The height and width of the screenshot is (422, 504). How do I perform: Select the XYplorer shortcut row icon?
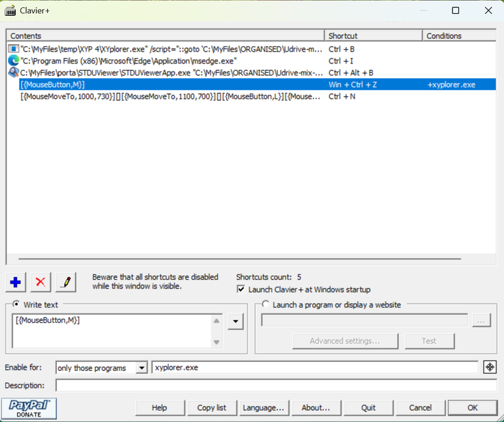tap(14, 49)
